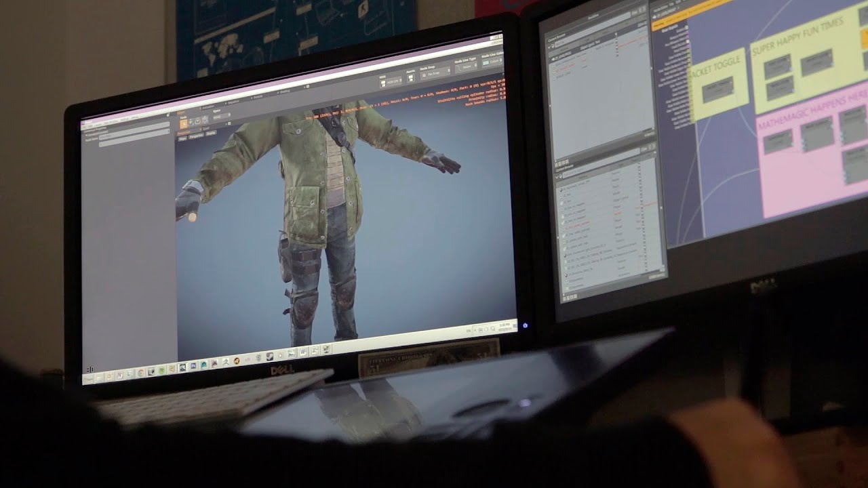The width and height of the screenshot is (868, 488).
Task: Switch to the Particle tab
Action: tap(258, 97)
